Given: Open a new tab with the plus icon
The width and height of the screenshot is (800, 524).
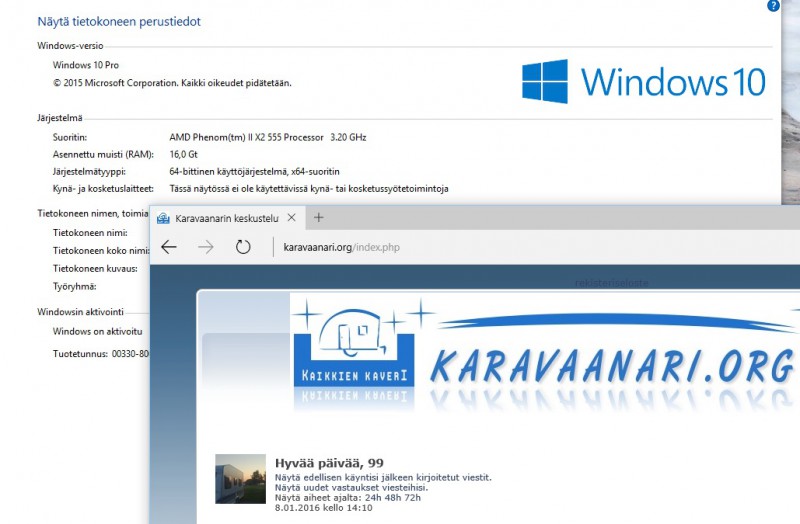Looking at the screenshot, I should point(319,217).
